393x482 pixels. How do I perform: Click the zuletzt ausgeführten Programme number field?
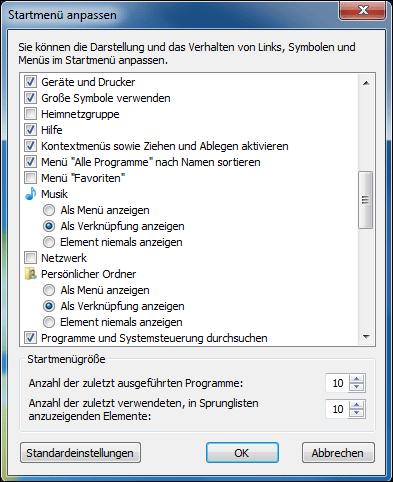point(337,383)
